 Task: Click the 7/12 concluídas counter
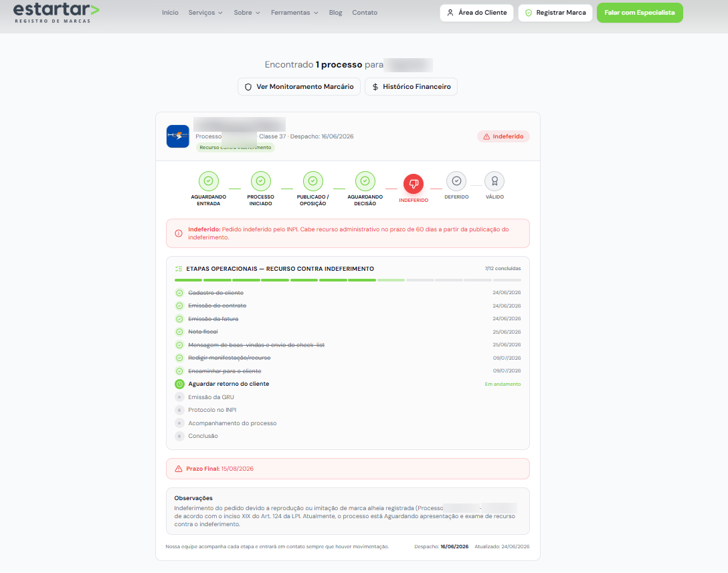tap(503, 269)
